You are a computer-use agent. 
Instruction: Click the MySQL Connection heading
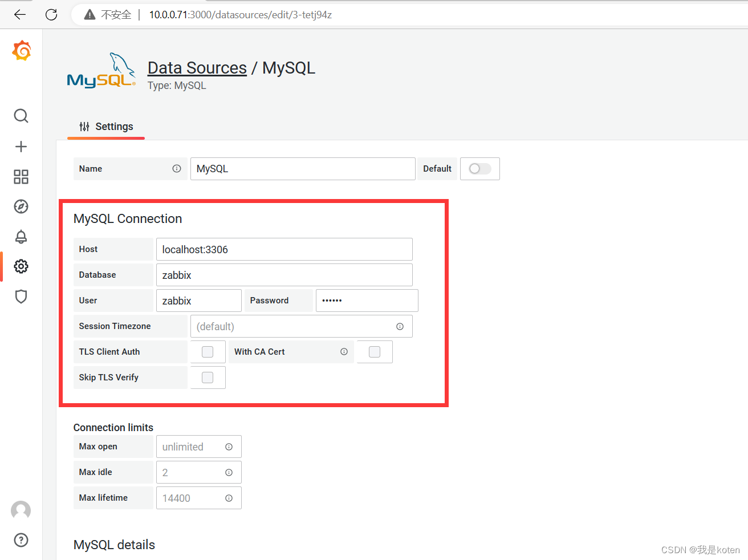tap(128, 219)
